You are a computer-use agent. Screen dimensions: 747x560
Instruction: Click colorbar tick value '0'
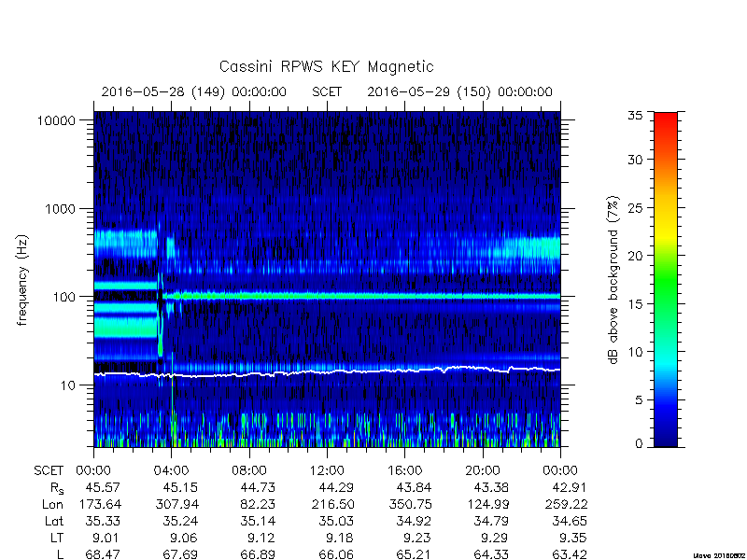click(639, 444)
